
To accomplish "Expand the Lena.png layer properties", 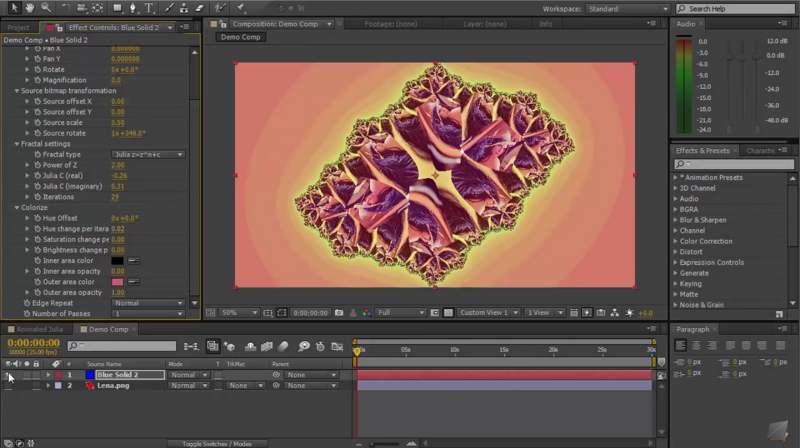I will (47, 385).
